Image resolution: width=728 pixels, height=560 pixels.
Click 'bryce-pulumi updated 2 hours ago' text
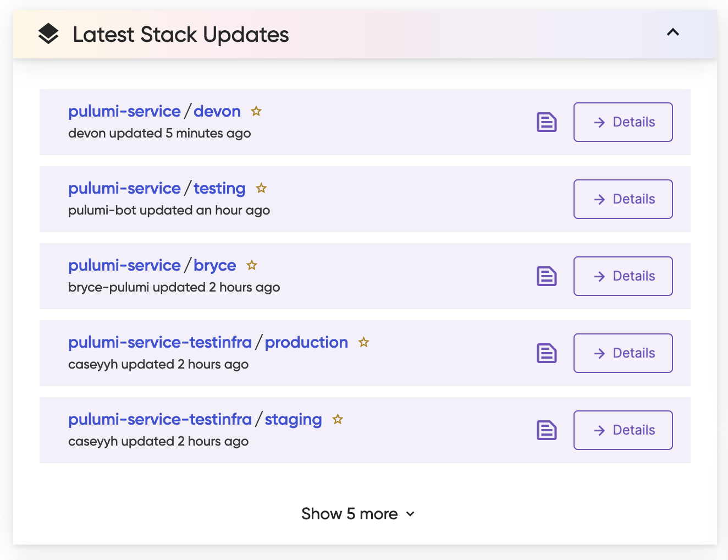point(174,287)
